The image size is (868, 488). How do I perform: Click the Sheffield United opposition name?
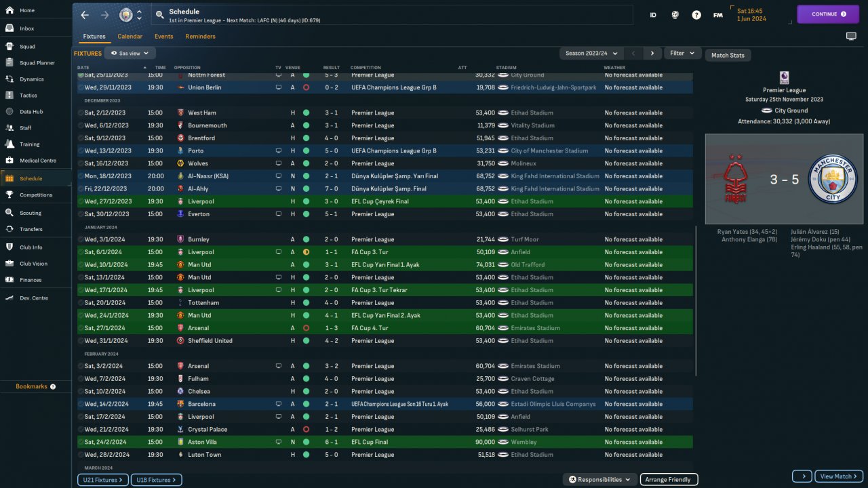(x=210, y=341)
